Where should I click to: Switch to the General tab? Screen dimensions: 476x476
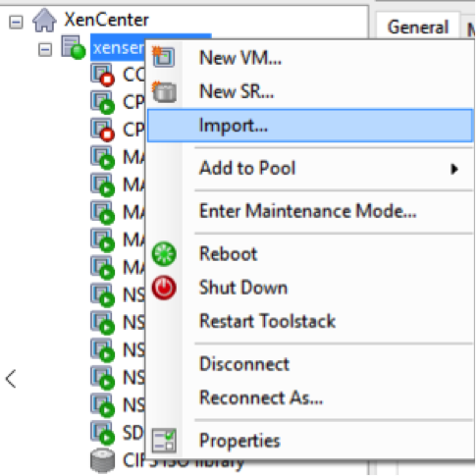(x=418, y=26)
